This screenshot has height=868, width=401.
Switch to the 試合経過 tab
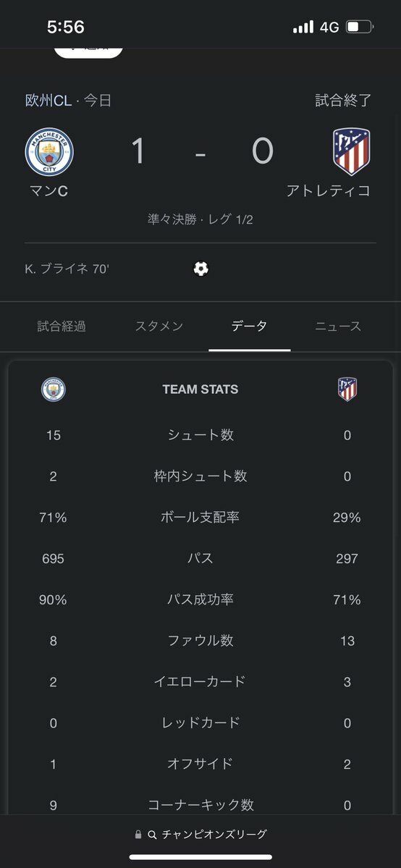pyautogui.click(x=62, y=326)
